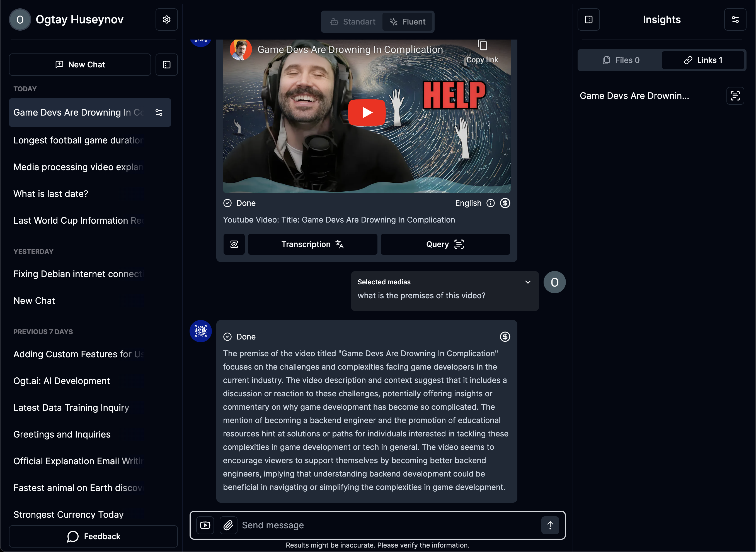Open Insights filter settings icon
This screenshot has width=756, height=552.
(x=735, y=20)
